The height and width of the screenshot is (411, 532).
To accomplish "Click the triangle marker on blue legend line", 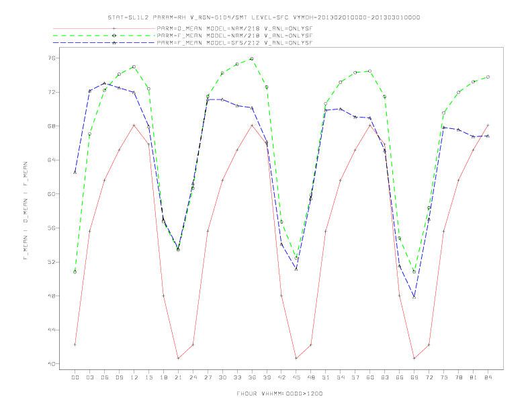I will pos(114,43).
